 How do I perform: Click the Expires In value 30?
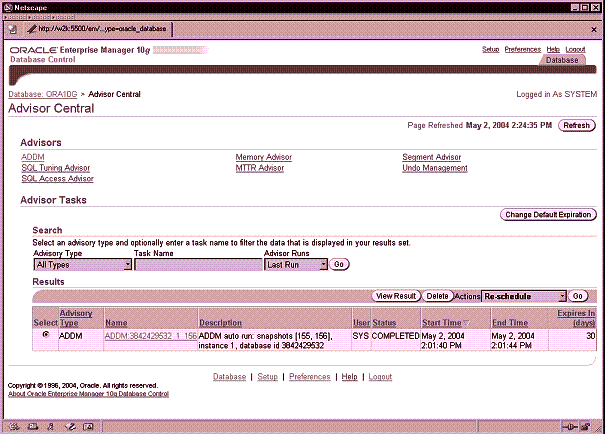click(591, 336)
